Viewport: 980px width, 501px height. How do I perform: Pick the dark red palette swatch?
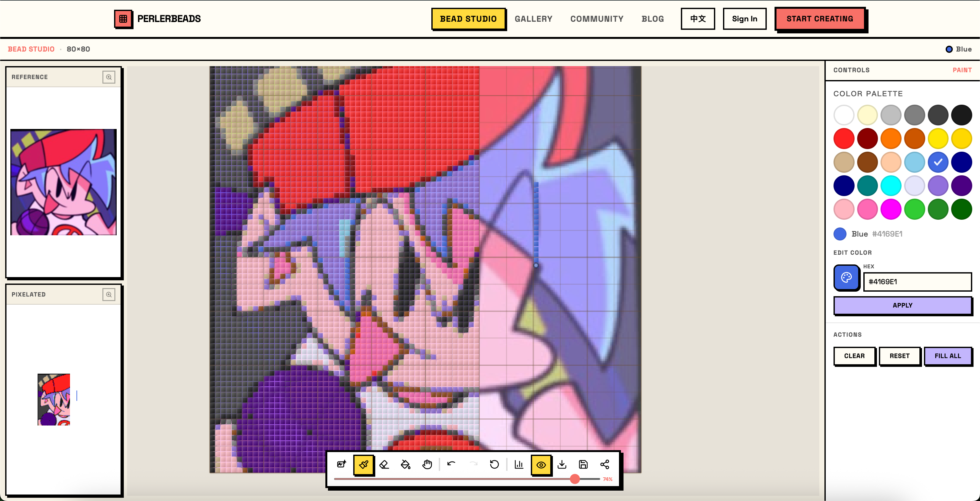click(x=868, y=139)
